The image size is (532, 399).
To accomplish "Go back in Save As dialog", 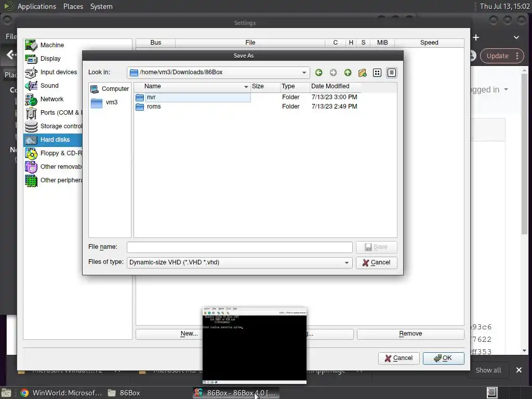I will pos(318,73).
